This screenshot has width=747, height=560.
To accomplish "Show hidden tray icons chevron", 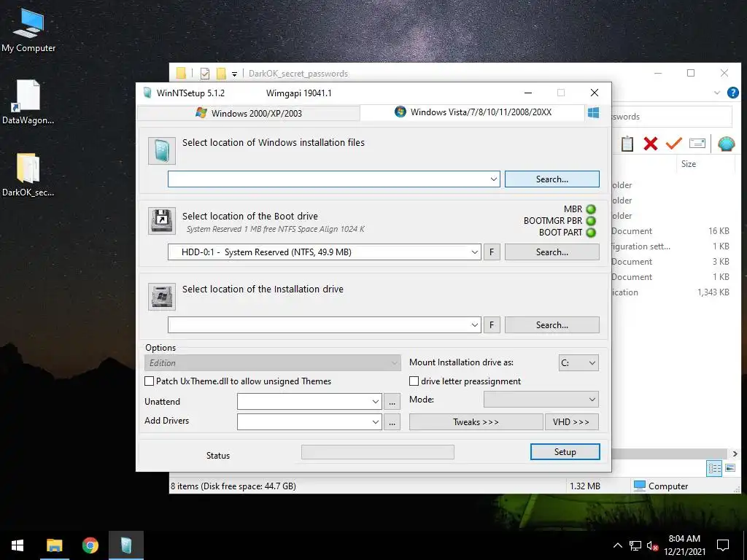I will [x=617, y=545].
